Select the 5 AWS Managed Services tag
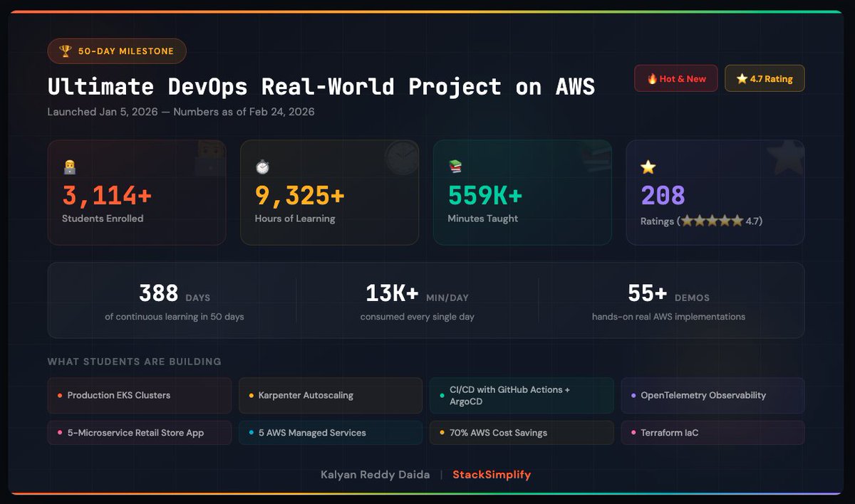The image size is (855, 504). (331, 433)
